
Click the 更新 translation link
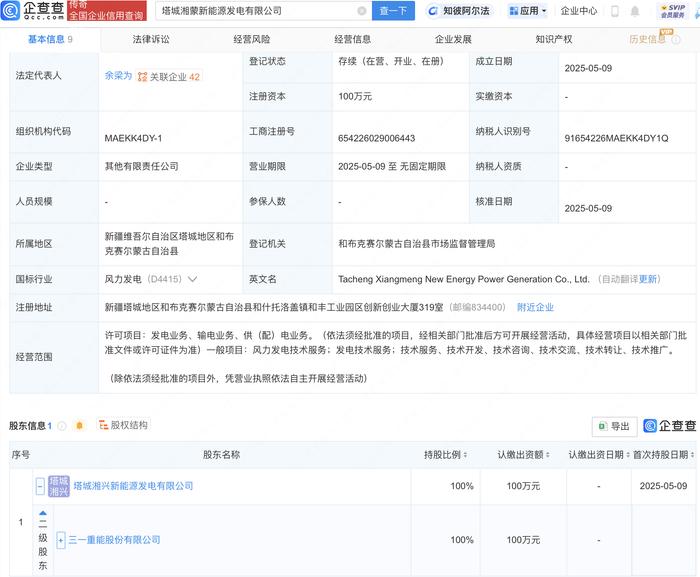(647, 279)
